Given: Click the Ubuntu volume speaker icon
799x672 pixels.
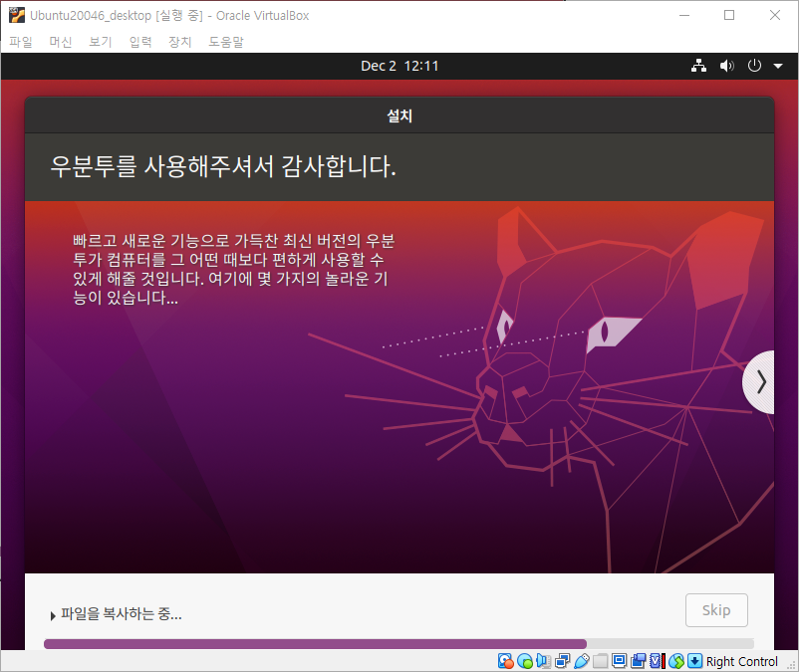Looking at the screenshot, I should 726,66.
